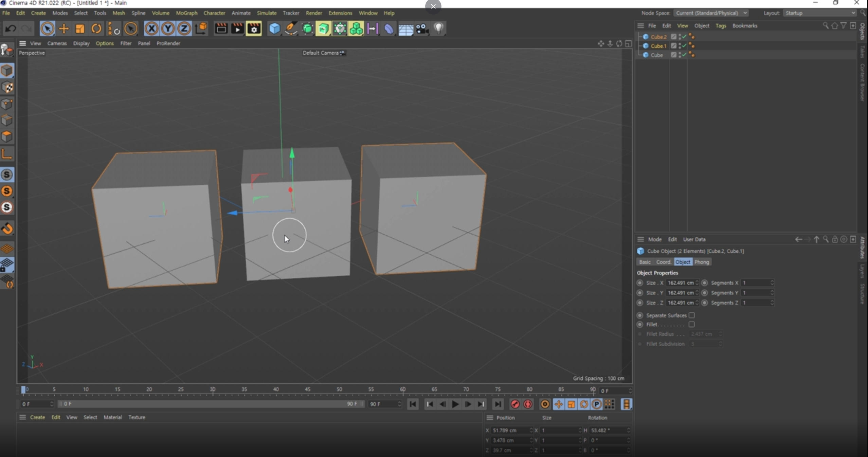Open the Node Space dropdown
Viewport: 868px width, 457px height.
[710, 13]
